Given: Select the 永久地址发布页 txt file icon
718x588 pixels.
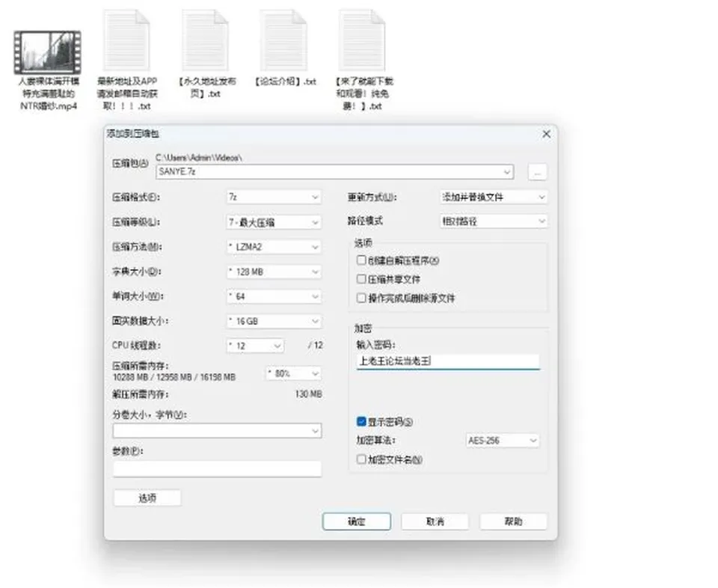Looking at the screenshot, I should click(205, 40).
